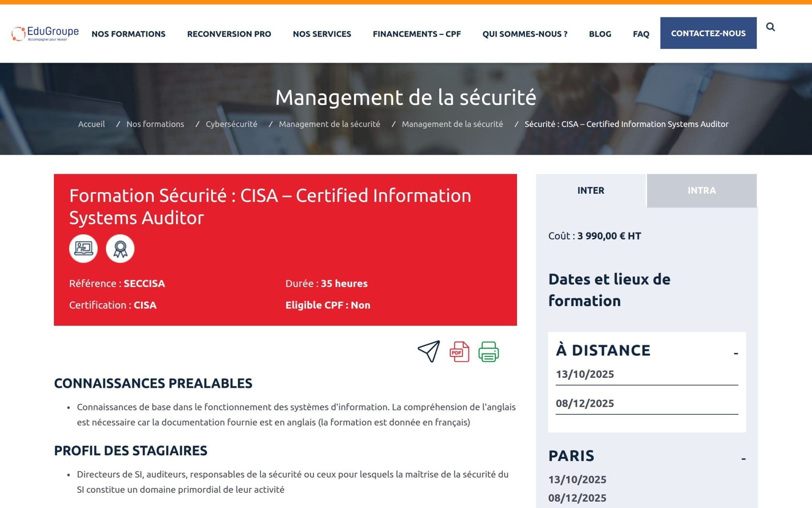The image size is (812, 508).
Task: Share course via paper plane icon
Action: coord(429,352)
